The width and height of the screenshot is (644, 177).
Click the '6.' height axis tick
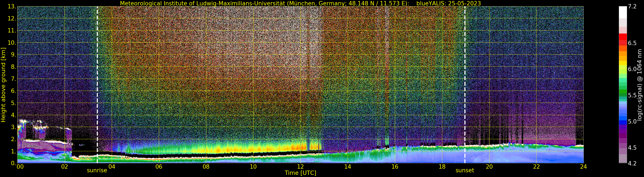pos(14,91)
